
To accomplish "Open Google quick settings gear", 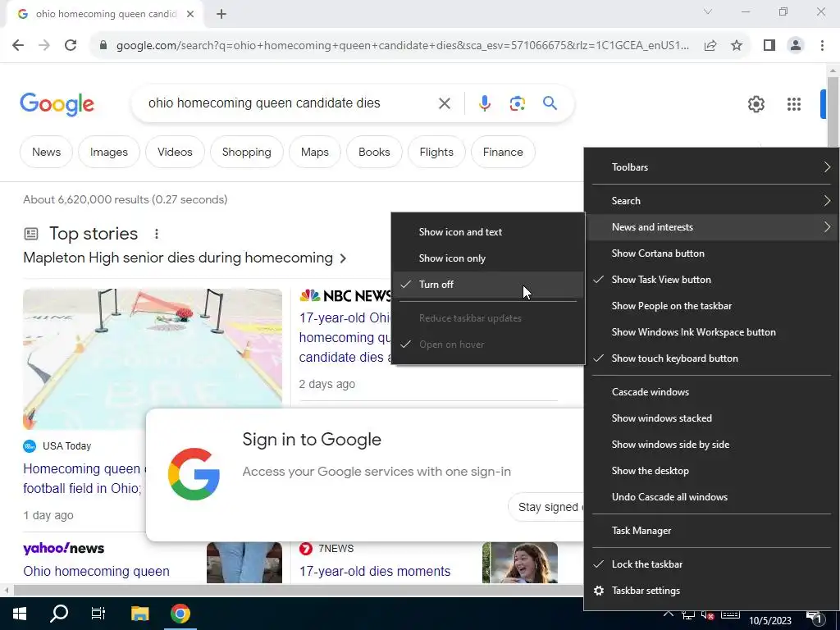I will click(756, 104).
